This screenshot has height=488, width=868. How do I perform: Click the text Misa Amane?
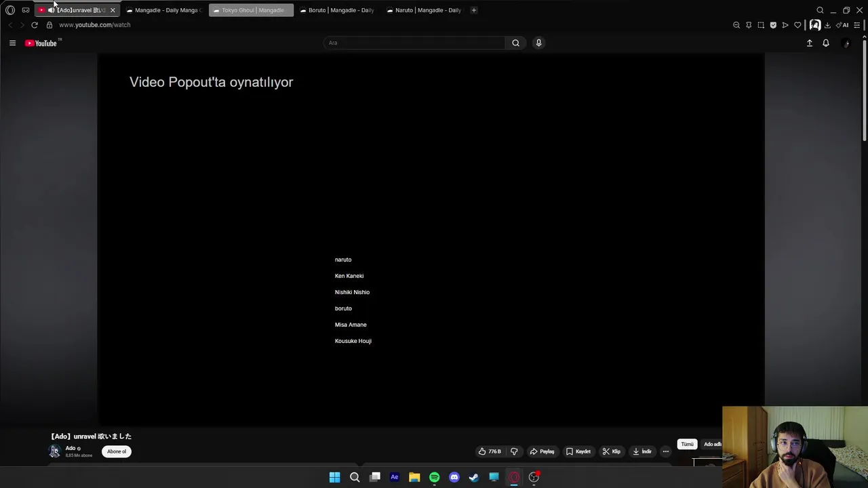point(351,325)
